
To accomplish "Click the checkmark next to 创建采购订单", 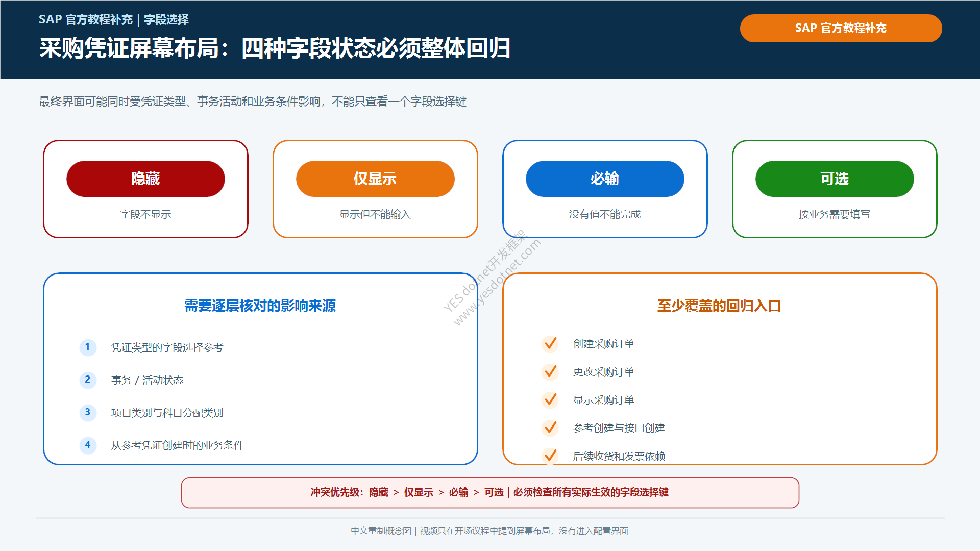I will point(550,344).
